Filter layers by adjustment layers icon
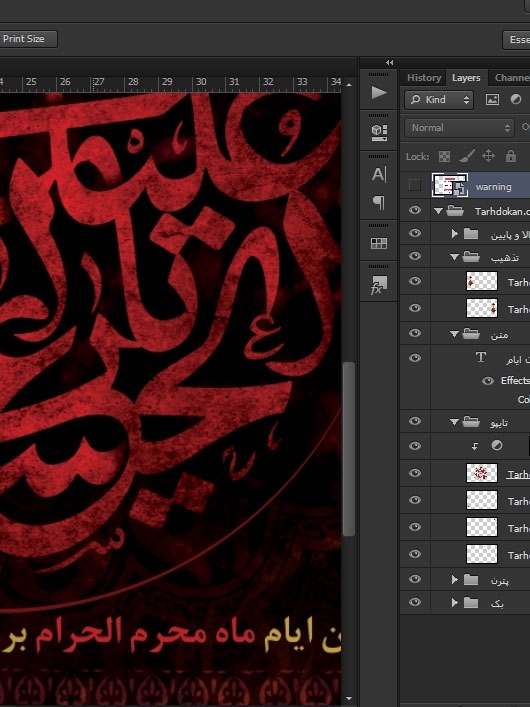This screenshot has height=707, width=530. (x=516, y=100)
